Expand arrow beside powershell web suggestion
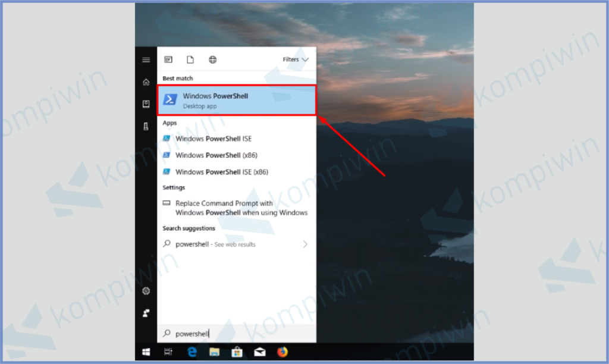 coord(305,244)
